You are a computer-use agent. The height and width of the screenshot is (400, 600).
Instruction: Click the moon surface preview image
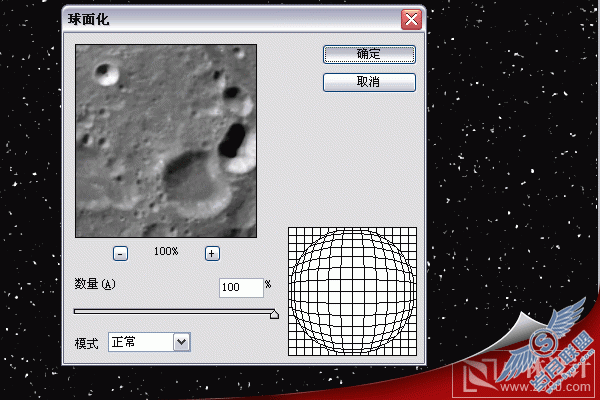[x=166, y=141]
